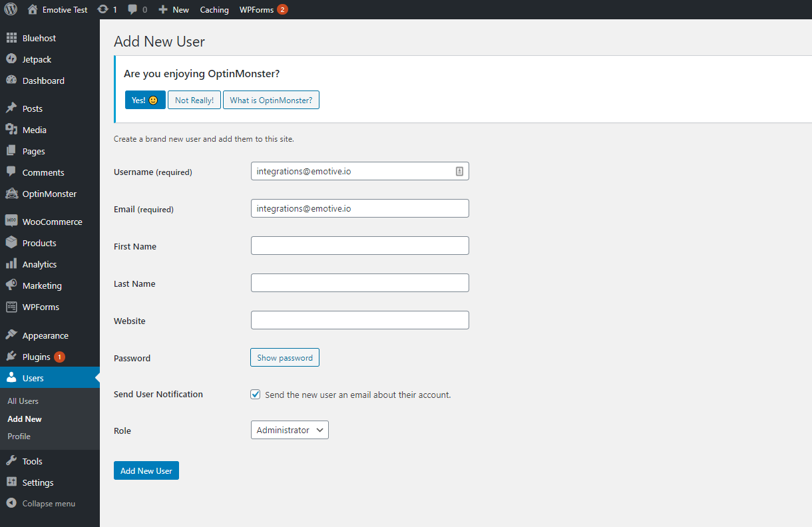Click the WordPress logo in the admin bar

10,9
